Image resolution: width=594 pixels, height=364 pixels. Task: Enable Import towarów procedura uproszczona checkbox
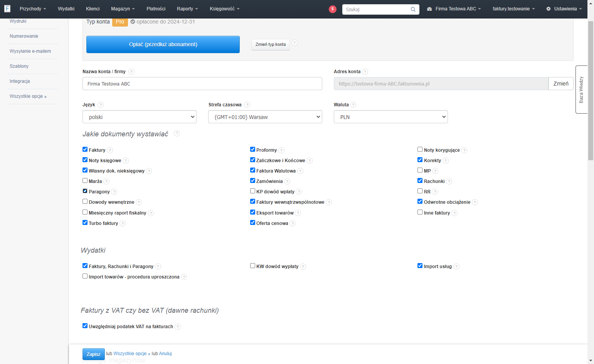pos(85,276)
